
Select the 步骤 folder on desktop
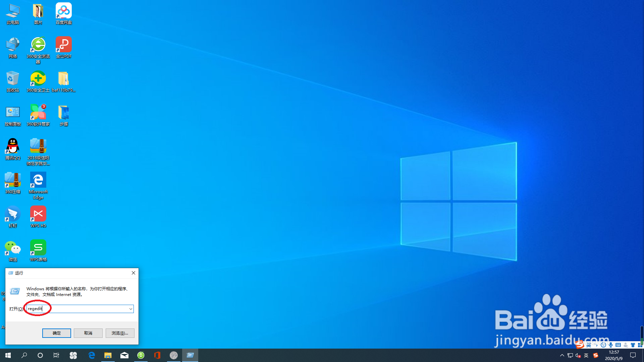pyautogui.click(x=64, y=116)
